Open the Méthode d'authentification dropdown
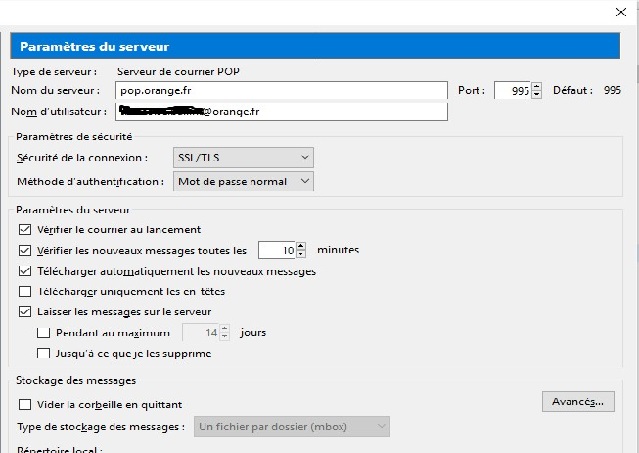639x453 pixels. pos(243,181)
